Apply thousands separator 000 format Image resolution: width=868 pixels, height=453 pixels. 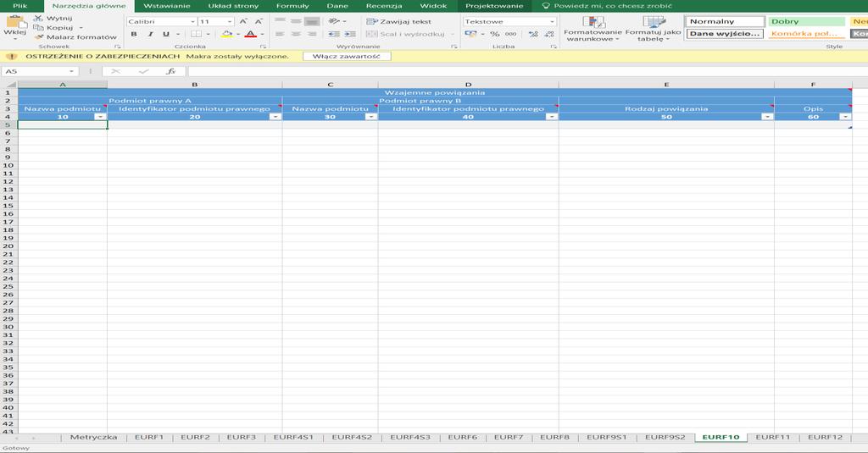coord(510,35)
